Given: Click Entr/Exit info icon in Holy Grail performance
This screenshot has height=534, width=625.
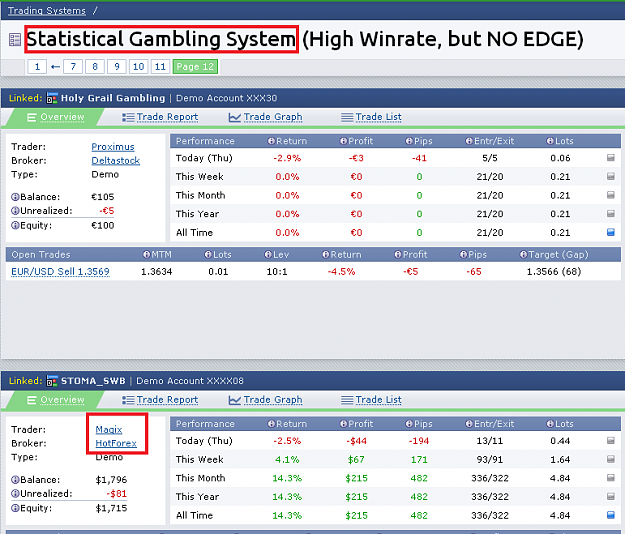Looking at the screenshot, I should [469, 141].
